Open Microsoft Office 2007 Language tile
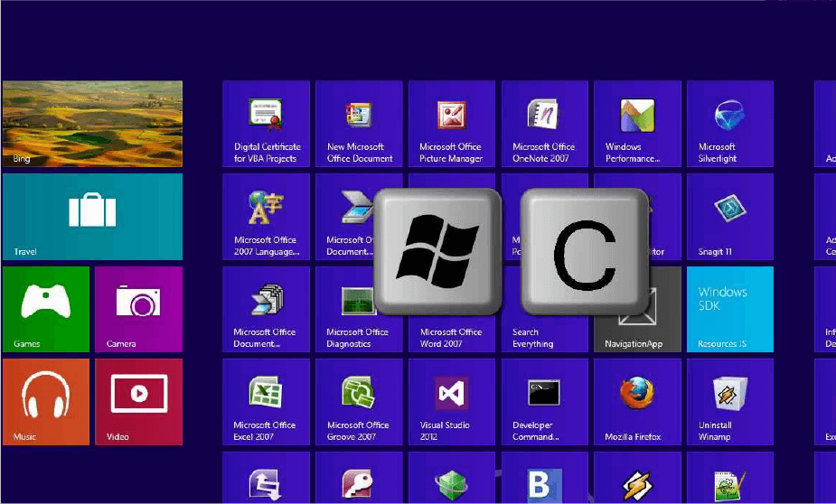Screen dimensions: 836x504 coord(266,217)
